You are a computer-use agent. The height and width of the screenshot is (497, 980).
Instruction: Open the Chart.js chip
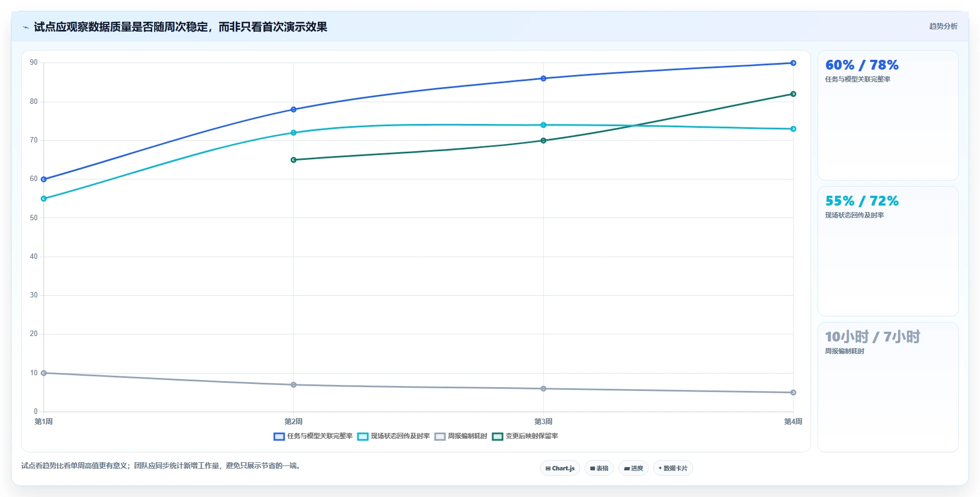tap(560, 468)
